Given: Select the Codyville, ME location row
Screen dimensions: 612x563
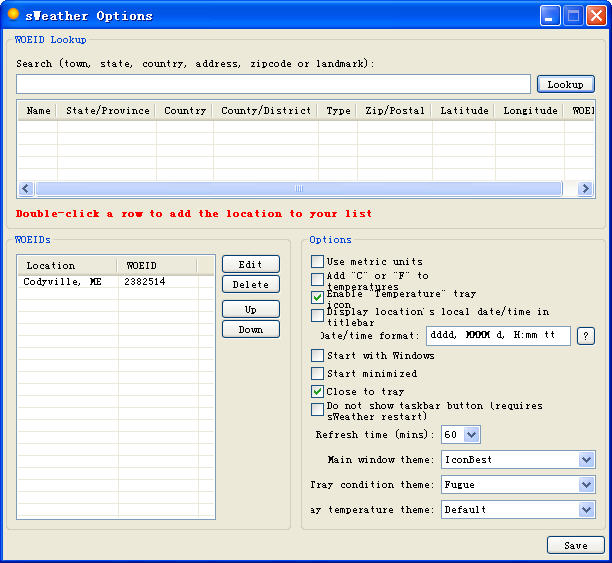Looking at the screenshot, I should (x=116, y=282).
